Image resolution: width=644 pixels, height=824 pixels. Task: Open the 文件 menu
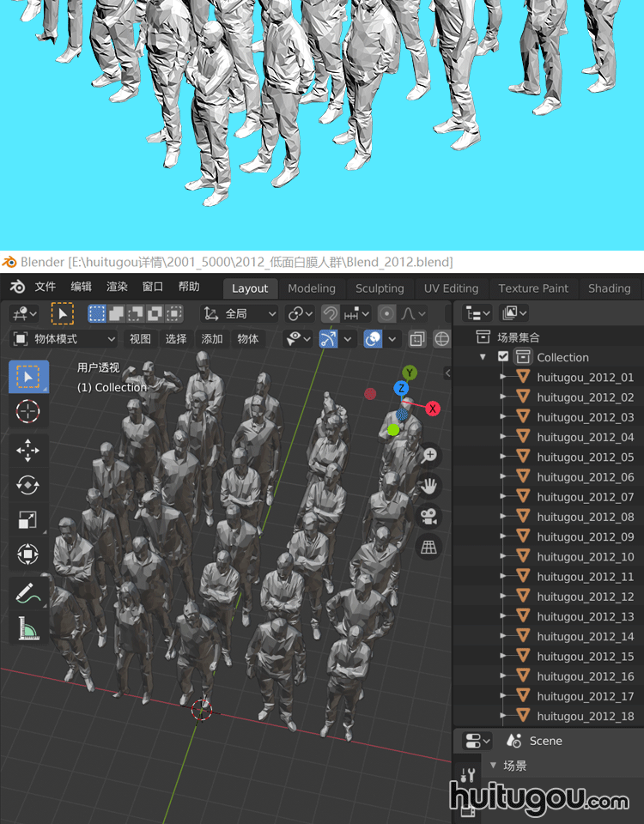pyautogui.click(x=45, y=288)
